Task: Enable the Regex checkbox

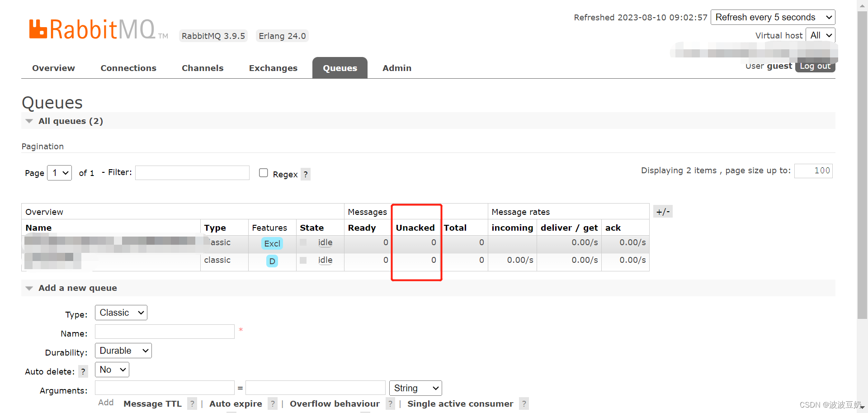Action: [264, 173]
